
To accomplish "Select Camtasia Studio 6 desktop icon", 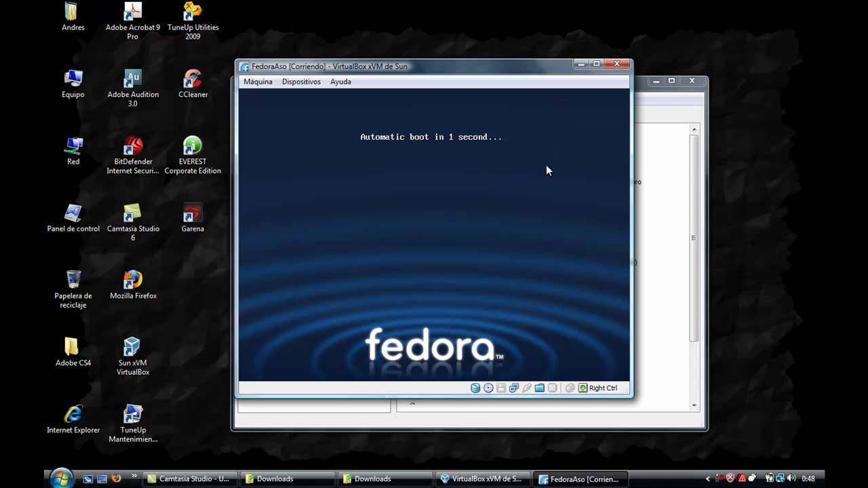I will click(x=133, y=222).
